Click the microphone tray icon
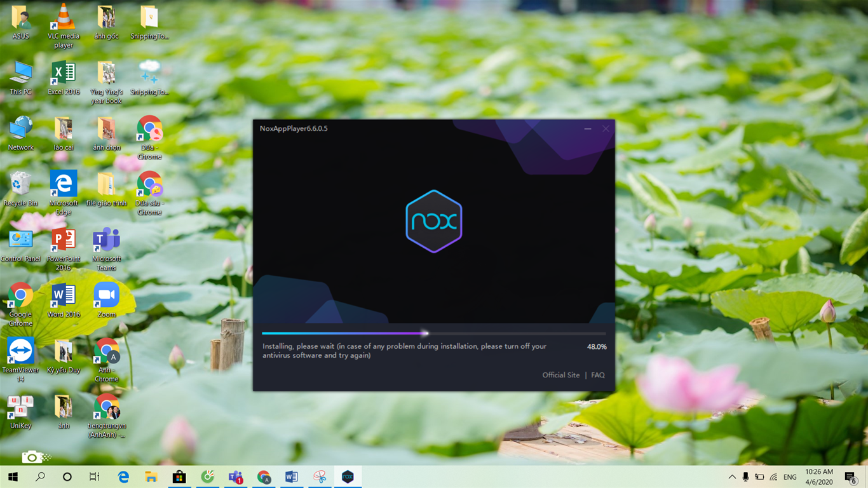This screenshot has height=488, width=868. click(745, 477)
